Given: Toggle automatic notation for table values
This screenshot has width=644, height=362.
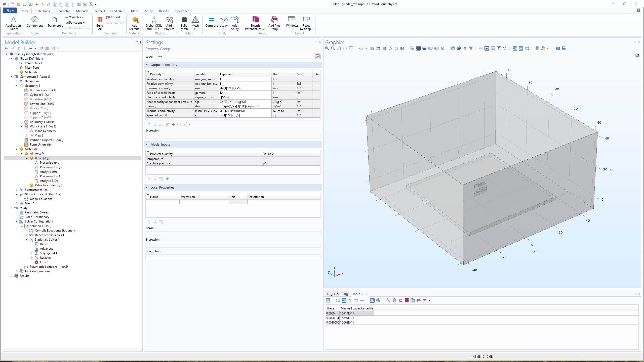Looking at the screenshot, I should [x=344, y=300].
